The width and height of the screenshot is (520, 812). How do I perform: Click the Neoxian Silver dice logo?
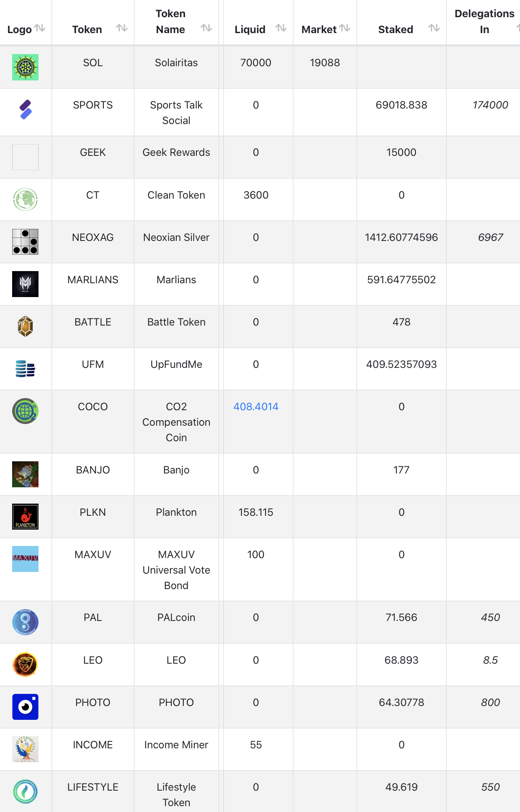point(25,242)
